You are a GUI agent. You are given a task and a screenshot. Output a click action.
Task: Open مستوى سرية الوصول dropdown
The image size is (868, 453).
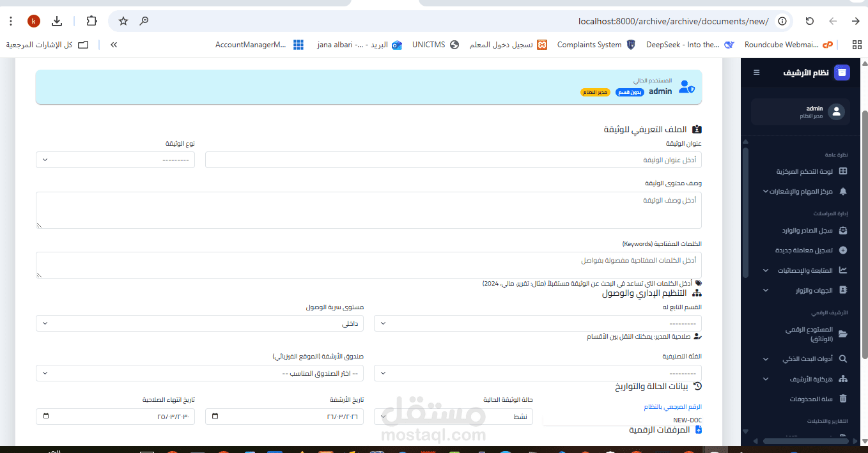pos(199,323)
